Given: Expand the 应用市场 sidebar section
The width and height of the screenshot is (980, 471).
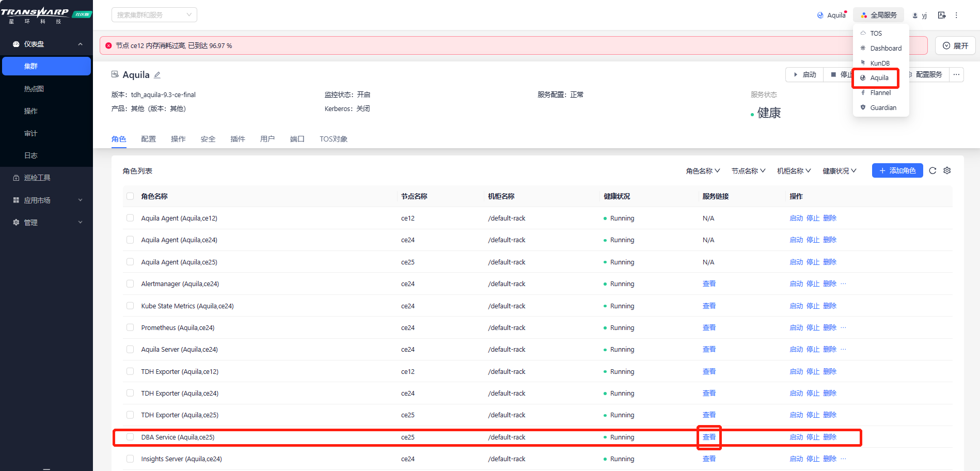Looking at the screenshot, I should point(46,200).
